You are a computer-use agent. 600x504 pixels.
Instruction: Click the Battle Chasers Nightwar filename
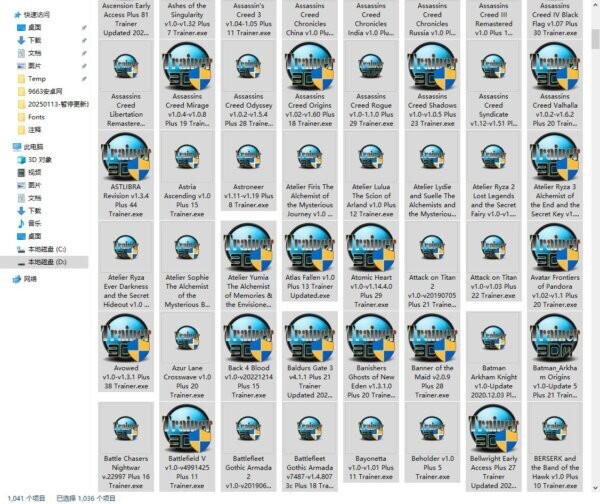[126, 472]
